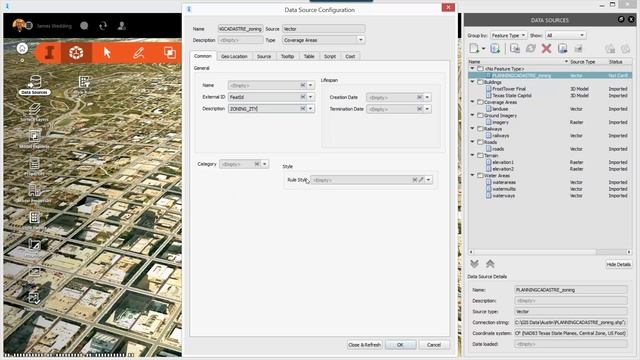The width and height of the screenshot is (640, 360).
Task: Select the FrostTower Final data source
Action: (509, 89)
